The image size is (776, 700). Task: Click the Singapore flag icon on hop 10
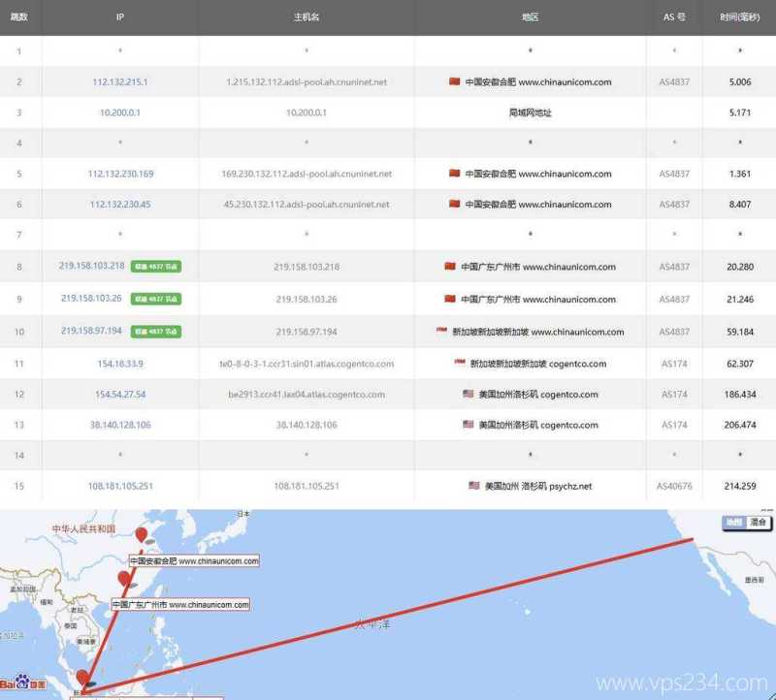[x=439, y=332]
